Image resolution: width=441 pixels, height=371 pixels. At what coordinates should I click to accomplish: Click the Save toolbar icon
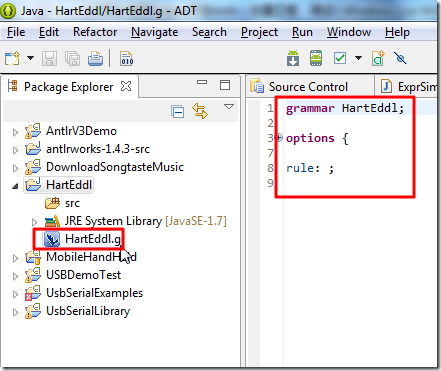tap(49, 59)
